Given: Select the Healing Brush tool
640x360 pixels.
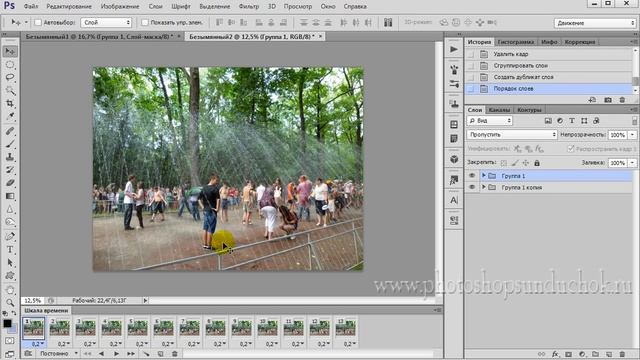Looking at the screenshot, I should 10,131.
